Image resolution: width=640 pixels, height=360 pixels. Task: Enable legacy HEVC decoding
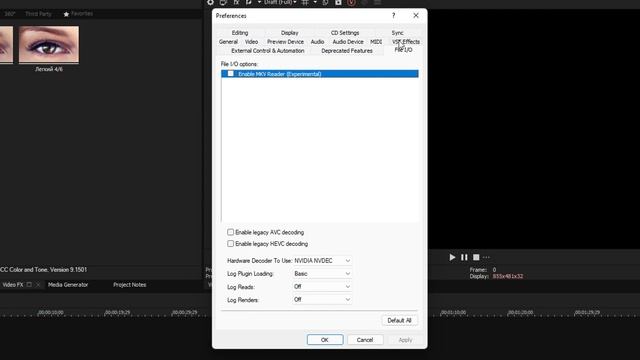(231, 244)
